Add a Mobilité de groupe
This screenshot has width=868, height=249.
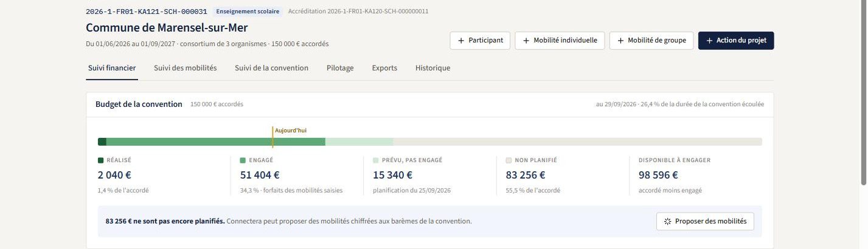[x=651, y=41]
